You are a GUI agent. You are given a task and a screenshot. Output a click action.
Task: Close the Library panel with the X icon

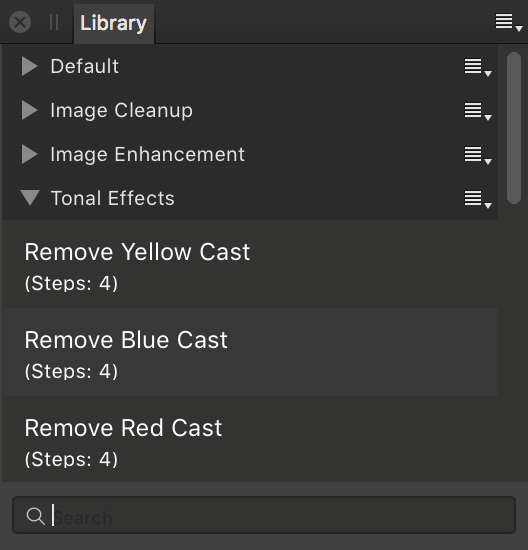coord(20,22)
